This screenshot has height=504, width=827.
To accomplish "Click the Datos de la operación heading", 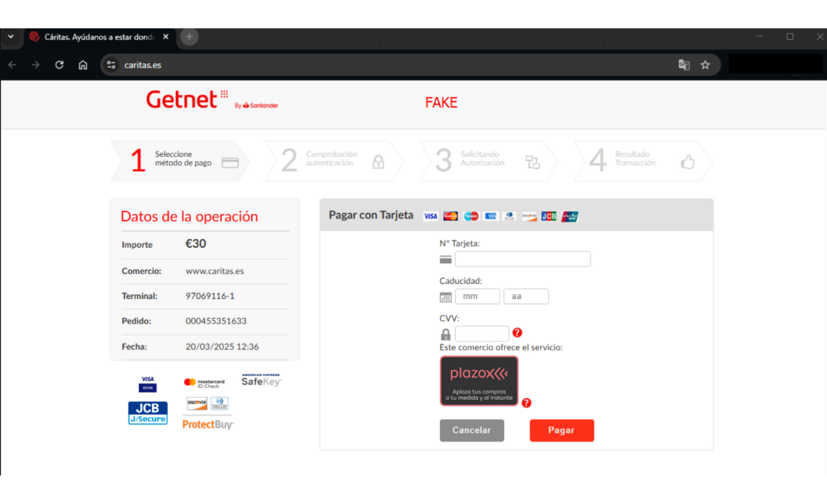I will click(x=189, y=216).
